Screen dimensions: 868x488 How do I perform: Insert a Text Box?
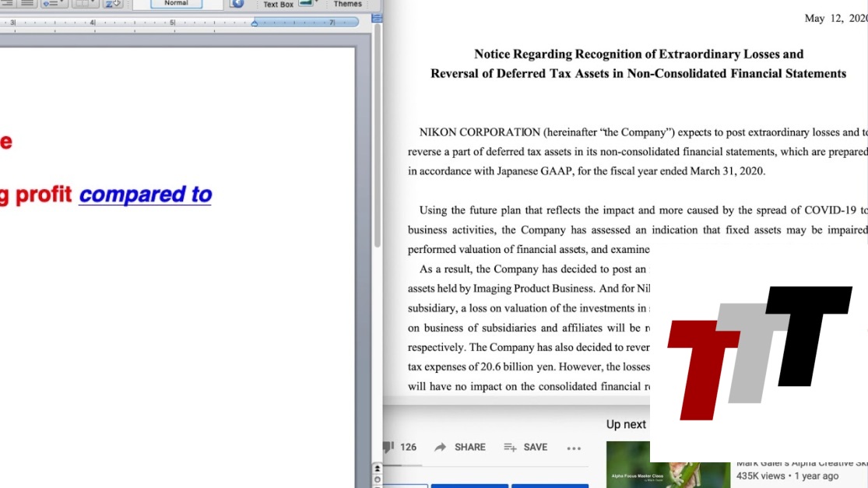(278, 5)
